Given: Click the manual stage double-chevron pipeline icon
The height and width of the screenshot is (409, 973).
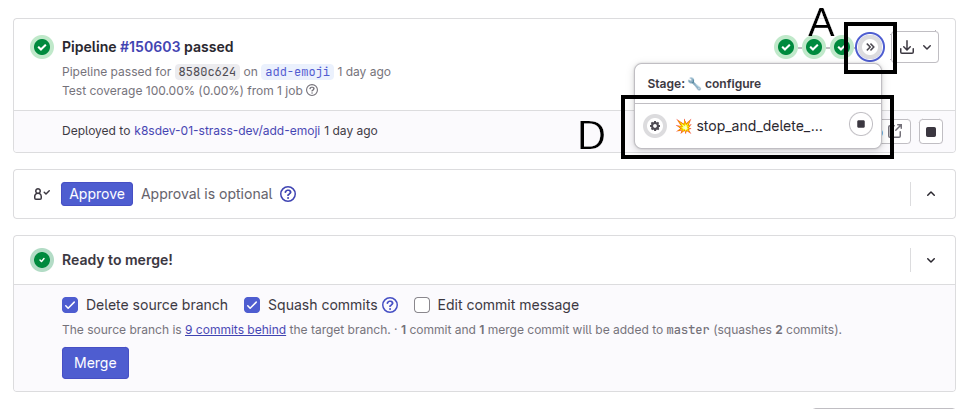Looking at the screenshot, I should (870, 47).
